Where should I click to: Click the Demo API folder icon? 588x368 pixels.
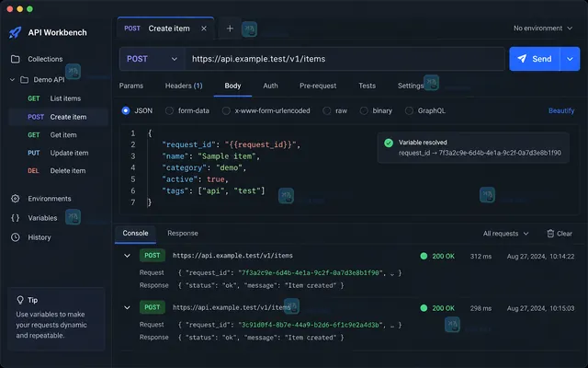pos(25,80)
